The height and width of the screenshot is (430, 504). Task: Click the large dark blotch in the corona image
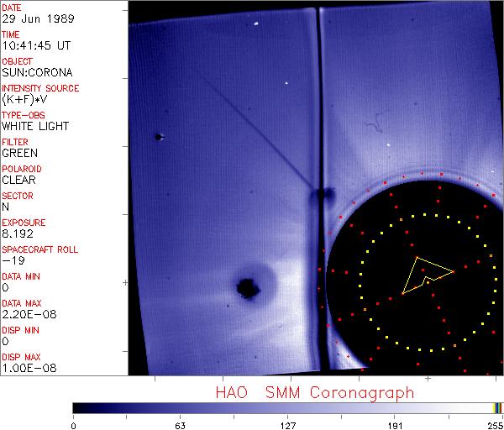pyautogui.click(x=248, y=288)
